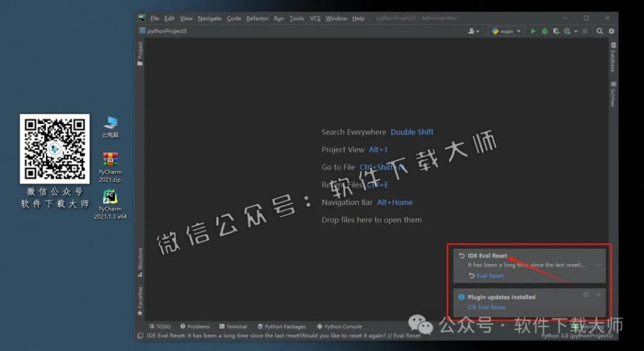Minimize the PyCharm window
This screenshot has height=351, width=644.
(x=565, y=18)
